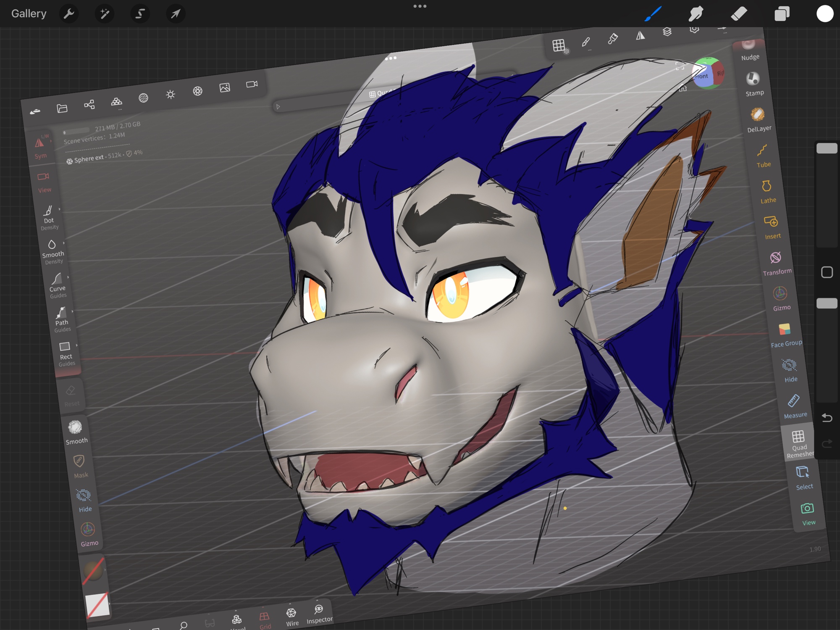The height and width of the screenshot is (630, 840).
Task: Expand the Curve Guides option arrow
Action: coord(68,277)
